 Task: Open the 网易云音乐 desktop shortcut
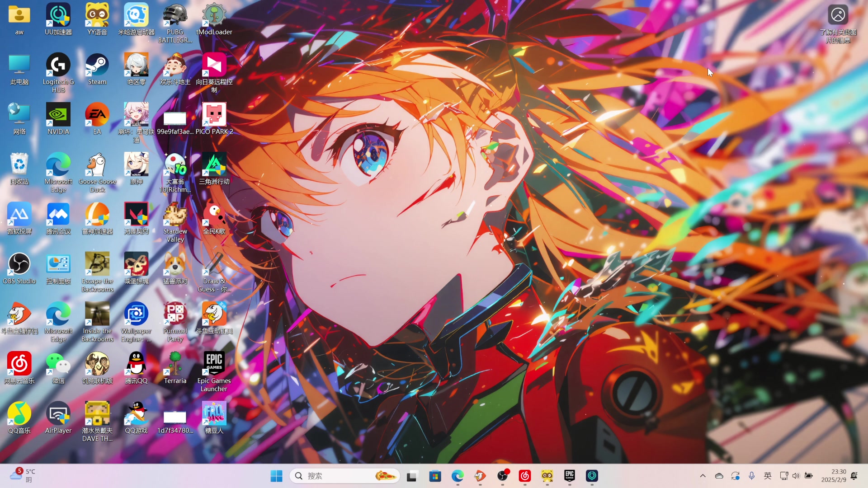19,368
